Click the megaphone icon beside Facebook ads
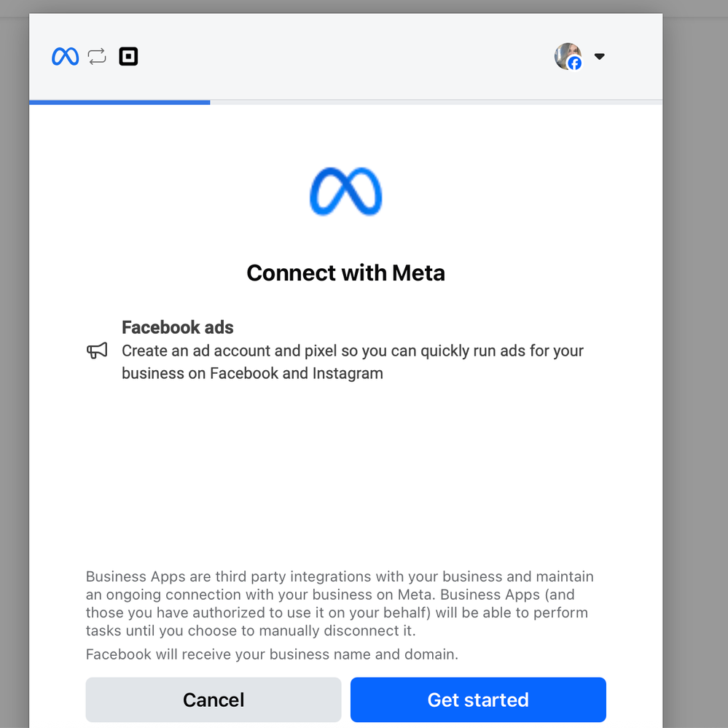 (97, 351)
